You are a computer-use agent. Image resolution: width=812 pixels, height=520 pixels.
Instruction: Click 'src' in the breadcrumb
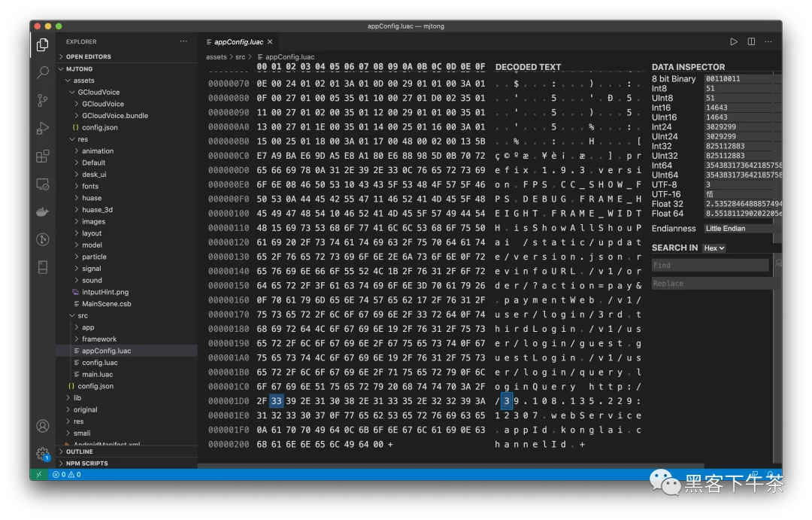coord(241,57)
